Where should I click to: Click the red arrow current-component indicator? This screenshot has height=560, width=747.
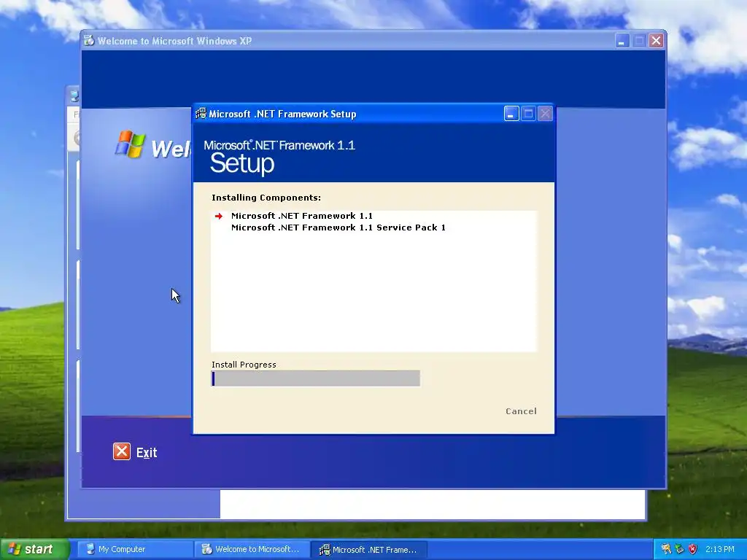click(219, 216)
